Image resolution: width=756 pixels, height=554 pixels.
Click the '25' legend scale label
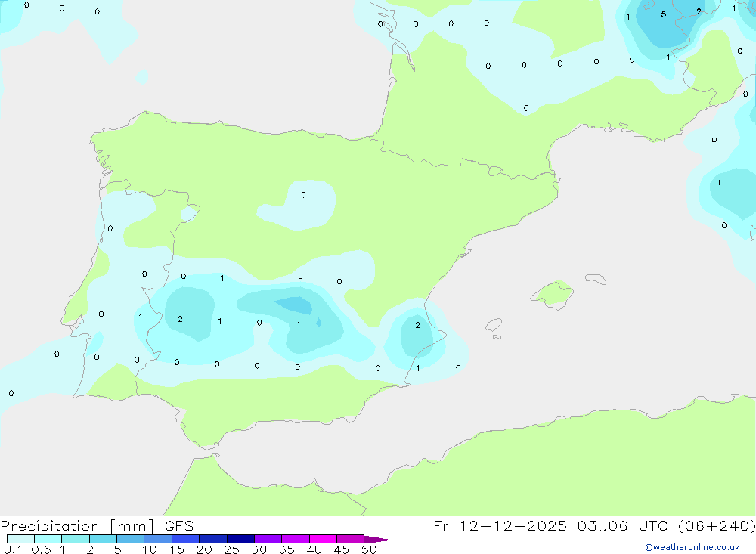pos(231,549)
